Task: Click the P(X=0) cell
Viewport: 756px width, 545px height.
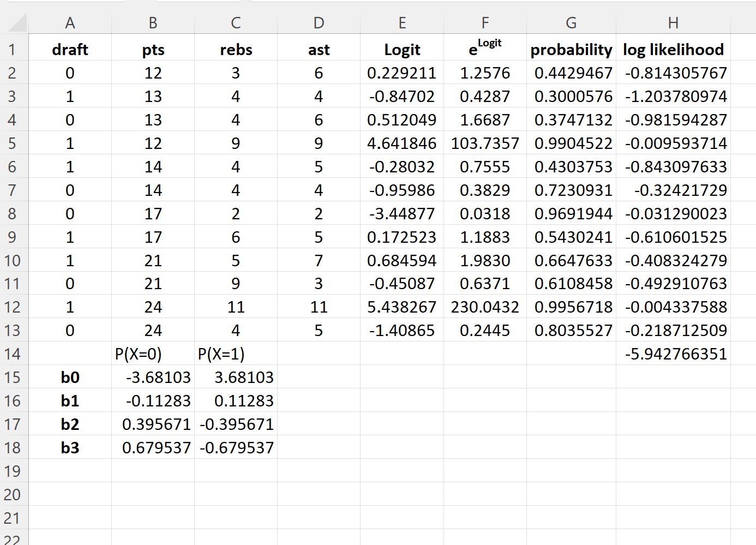Action: (x=153, y=354)
